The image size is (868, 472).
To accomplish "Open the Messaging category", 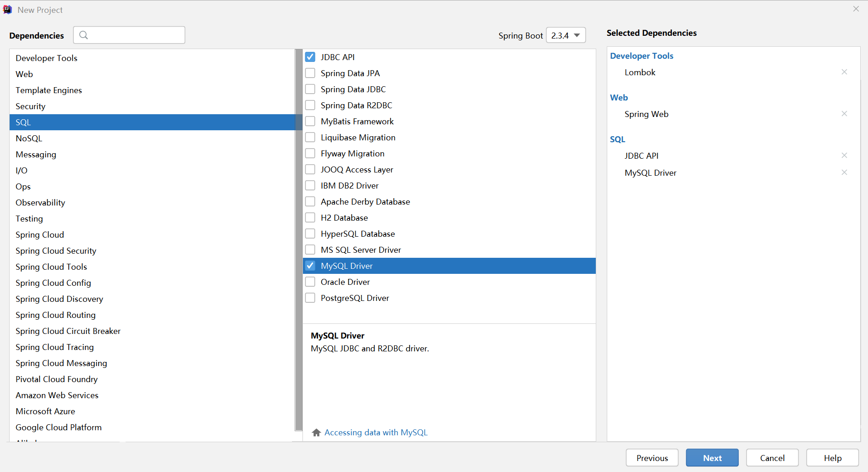I will pyautogui.click(x=152, y=154).
